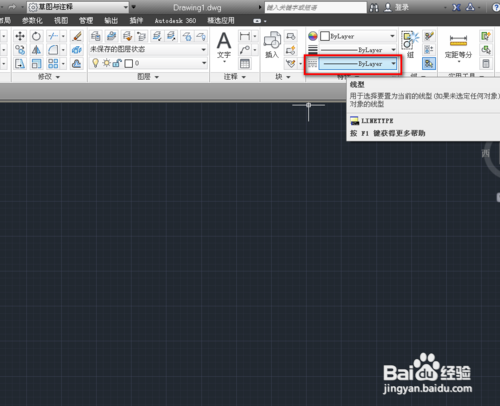The width and height of the screenshot is (500, 406).
Task: Switch to the 参数化 ribbon tab
Action: 32,21
